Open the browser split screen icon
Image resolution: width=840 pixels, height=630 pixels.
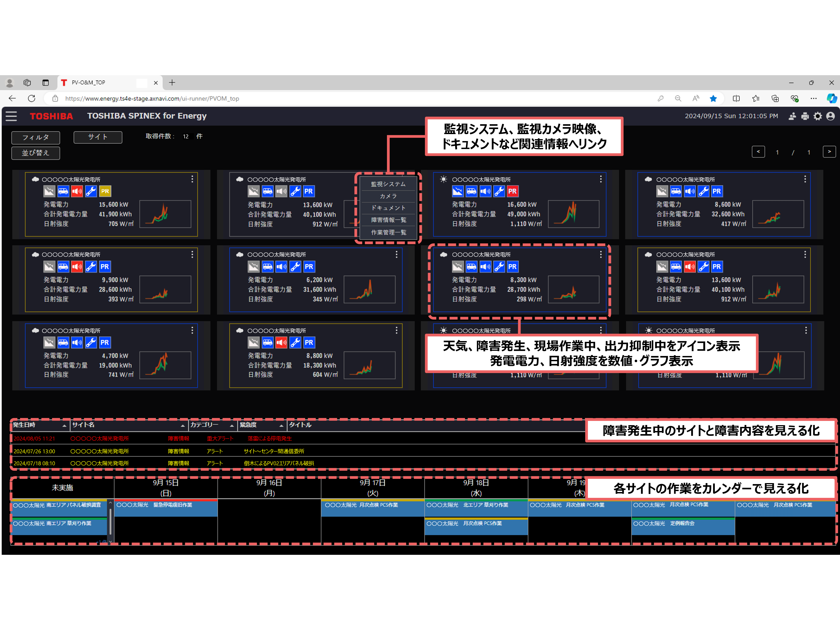(x=736, y=98)
